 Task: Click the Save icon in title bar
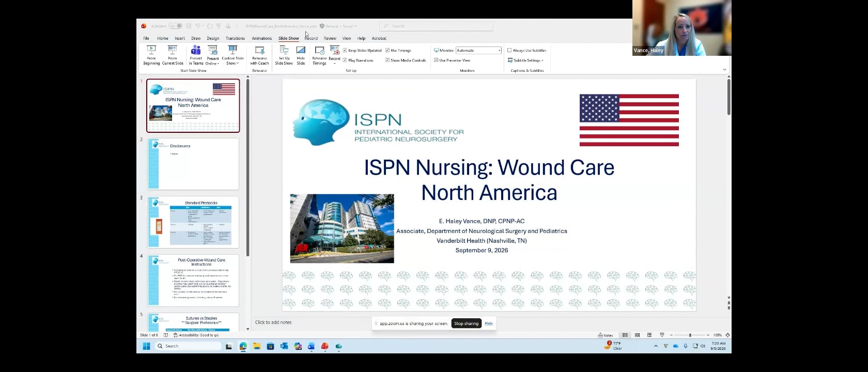[x=189, y=26]
